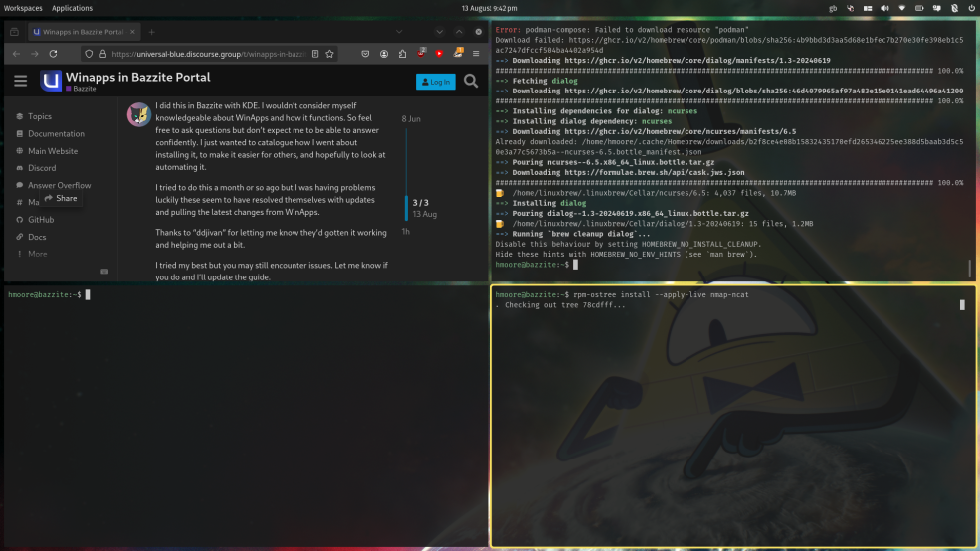Click the post author's cat avatar

139,114
